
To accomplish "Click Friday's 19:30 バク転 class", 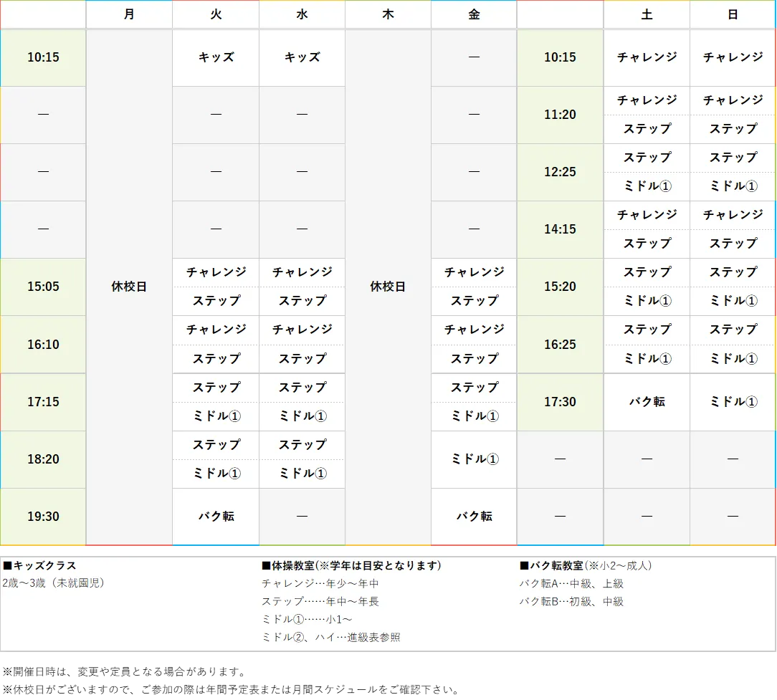I will coord(473,516).
